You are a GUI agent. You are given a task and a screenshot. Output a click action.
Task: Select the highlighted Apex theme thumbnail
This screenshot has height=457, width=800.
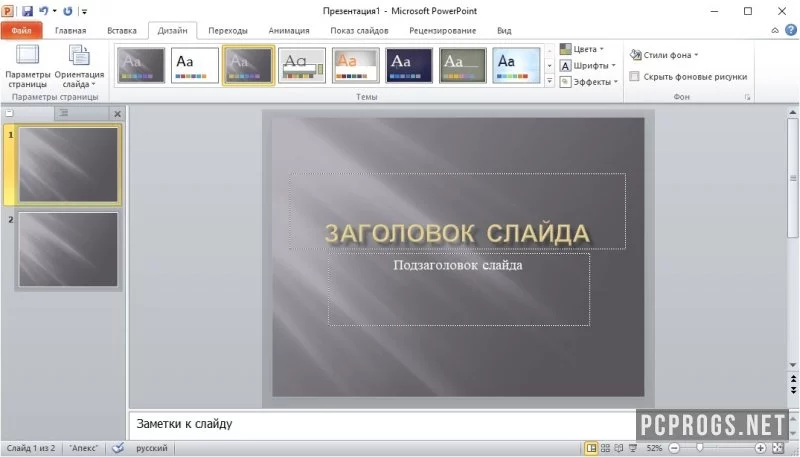(248, 65)
